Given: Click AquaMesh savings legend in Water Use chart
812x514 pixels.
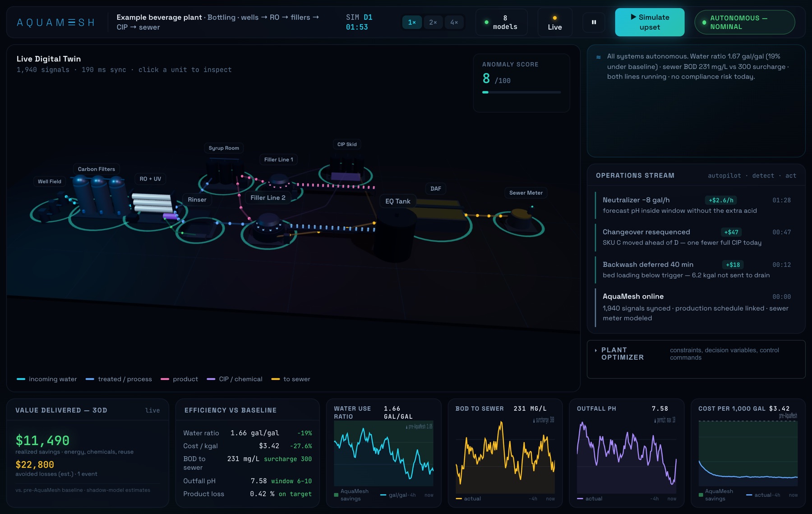Looking at the screenshot, I should pos(351,495).
